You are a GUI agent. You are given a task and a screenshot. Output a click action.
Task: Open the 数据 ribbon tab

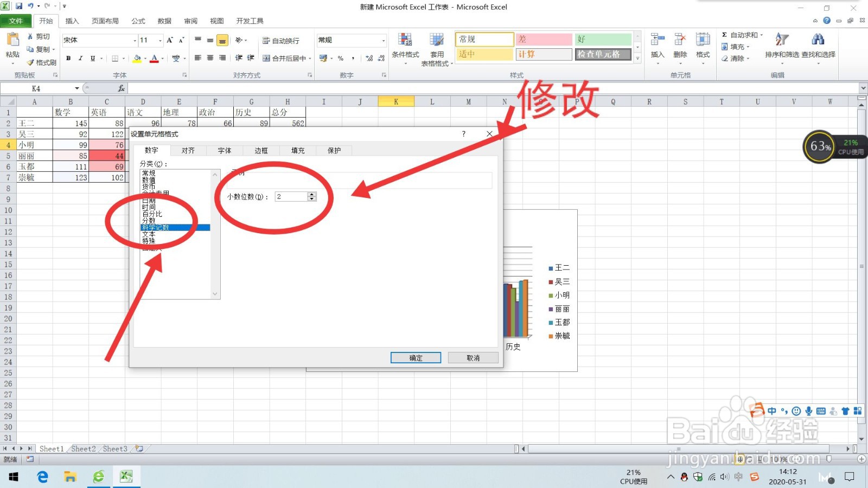point(164,21)
